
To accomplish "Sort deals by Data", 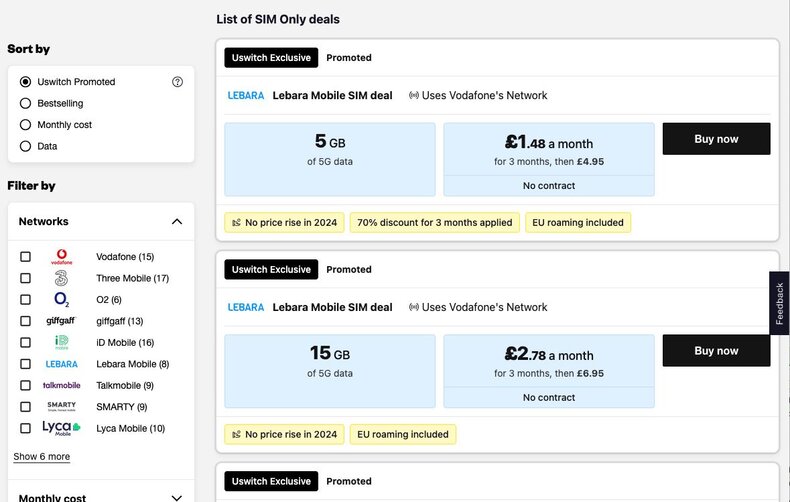I will (25, 146).
